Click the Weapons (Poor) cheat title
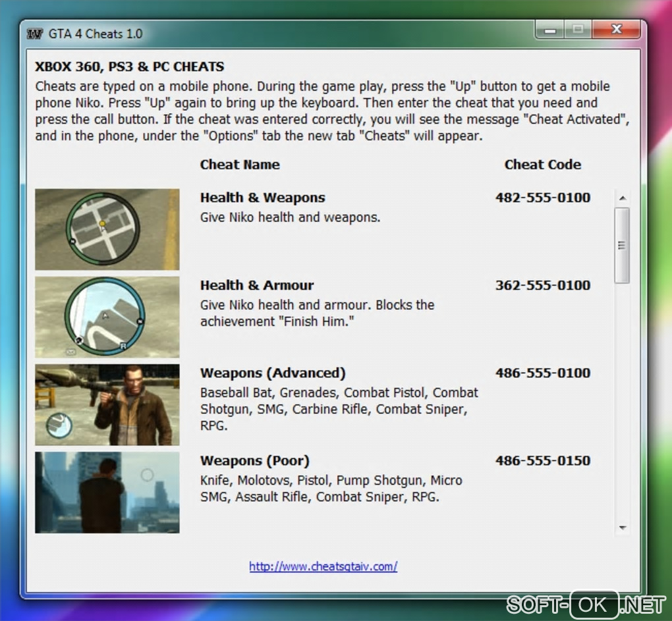The height and width of the screenshot is (621, 672). (x=254, y=461)
